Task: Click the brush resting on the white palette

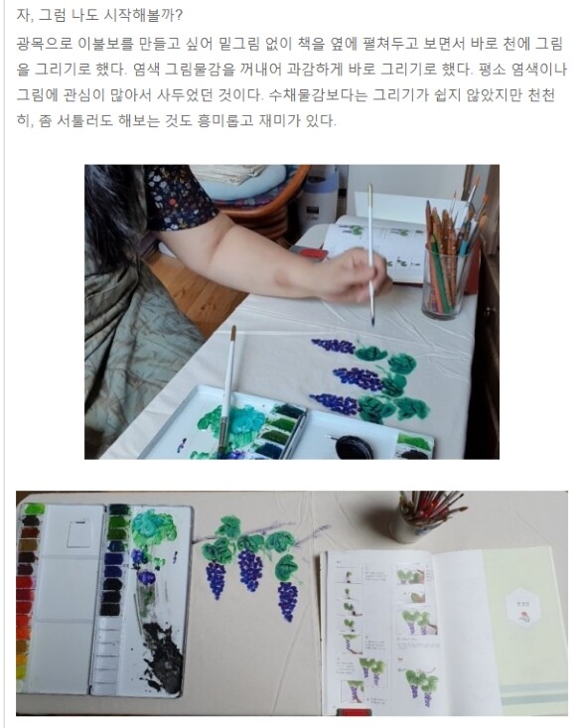Action: pyautogui.click(x=226, y=390)
